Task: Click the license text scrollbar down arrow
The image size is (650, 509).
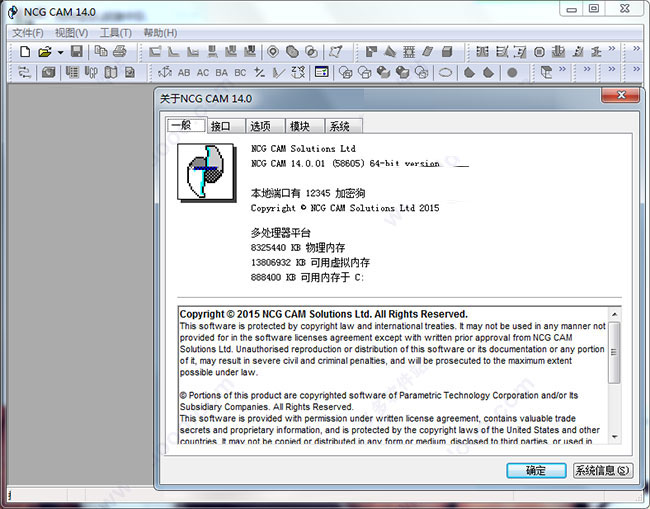Action: click(614, 437)
